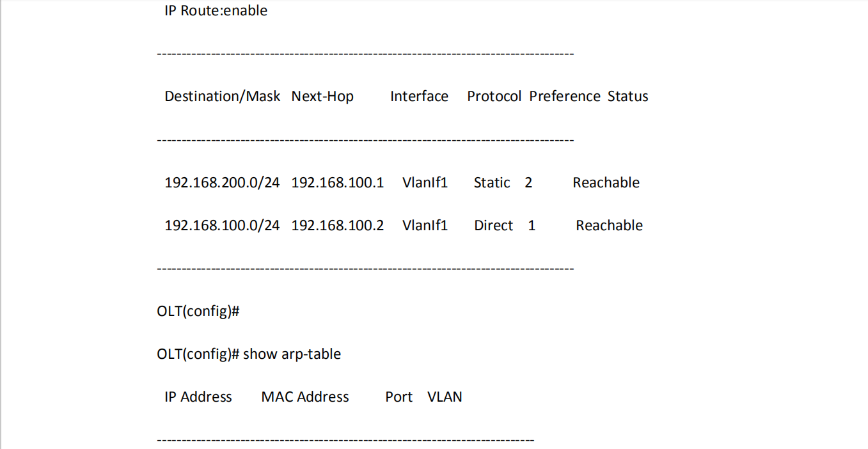This screenshot has width=868, height=449.
Task: Click the Interface column header
Action: click(x=419, y=97)
